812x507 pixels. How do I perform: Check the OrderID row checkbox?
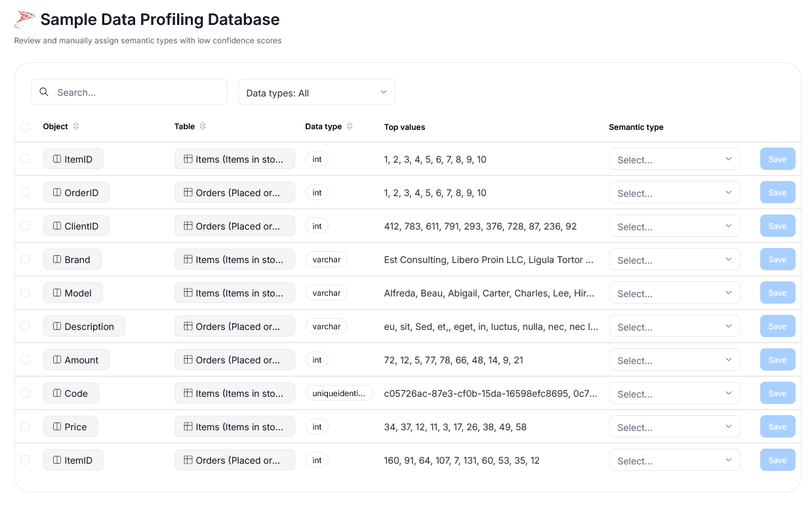(x=25, y=192)
